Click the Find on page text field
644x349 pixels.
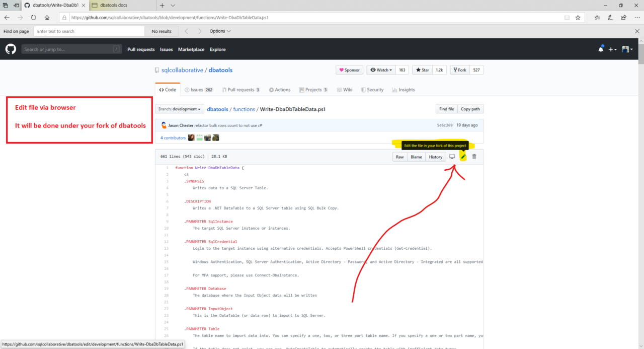pos(89,31)
